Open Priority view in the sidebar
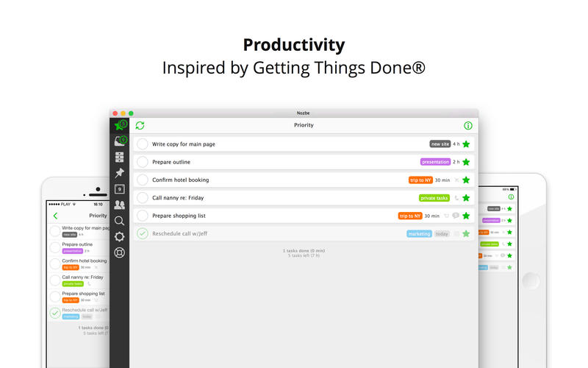The height and width of the screenshot is (368, 588). 118,126
